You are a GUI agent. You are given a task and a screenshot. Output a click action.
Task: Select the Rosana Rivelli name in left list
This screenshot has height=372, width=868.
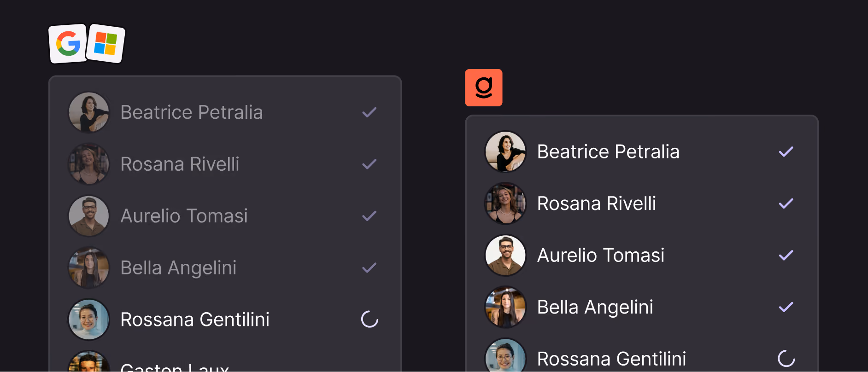click(x=180, y=164)
